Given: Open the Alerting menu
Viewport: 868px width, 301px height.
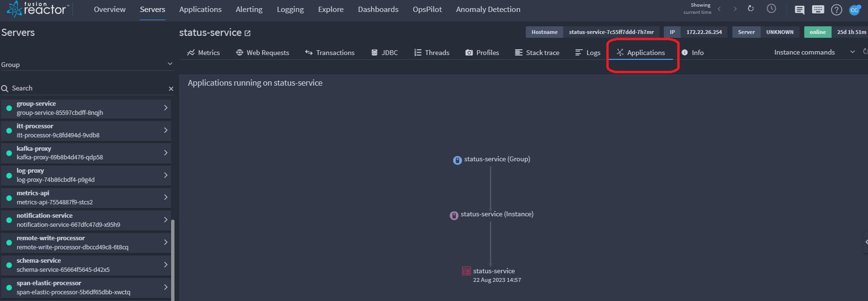Looking at the screenshot, I should point(249,10).
